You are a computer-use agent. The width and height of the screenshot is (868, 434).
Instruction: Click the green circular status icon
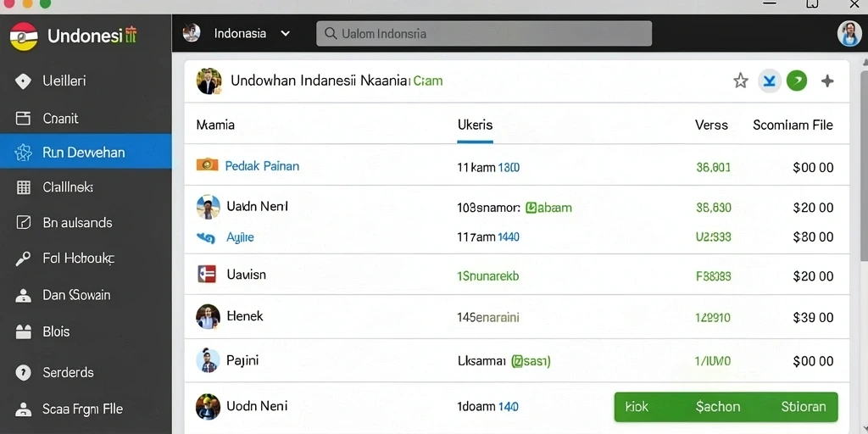point(797,81)
